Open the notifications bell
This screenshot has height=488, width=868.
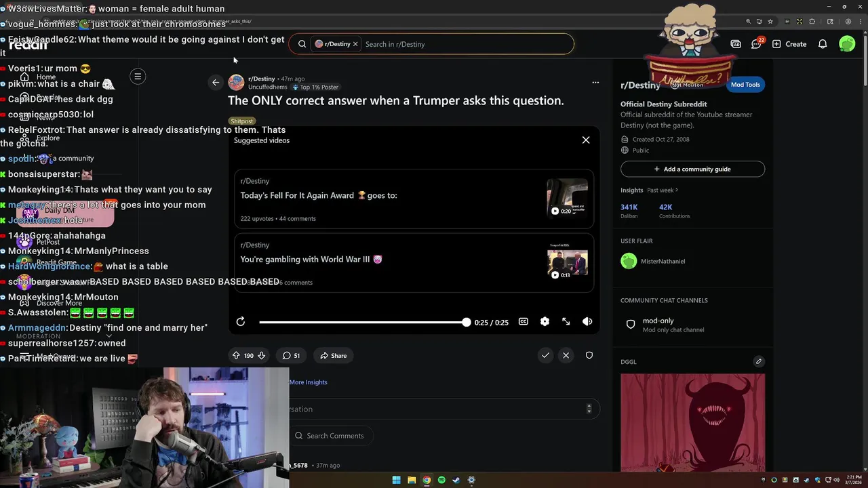[x=823, y=44]
